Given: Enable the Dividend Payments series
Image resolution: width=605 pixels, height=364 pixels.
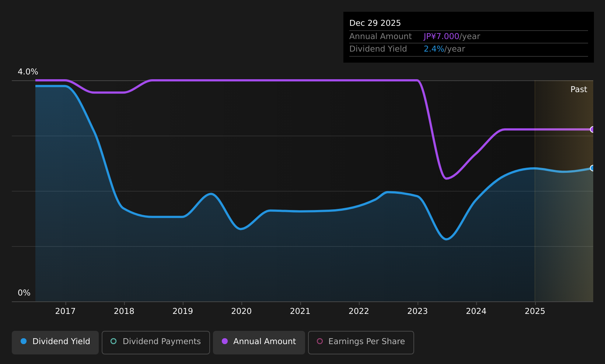Looking at the screenshot, I should point(156,342).
